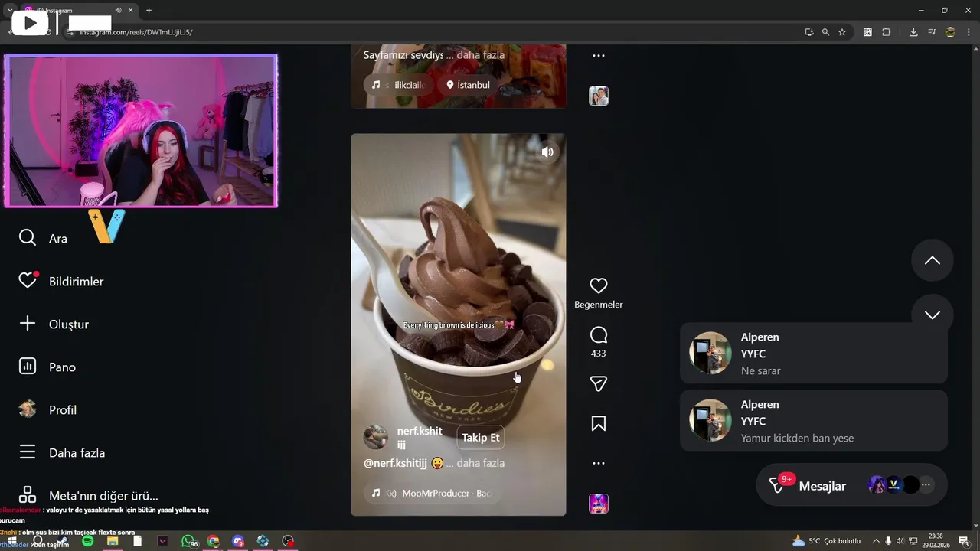Open the browser extensions puzzle icon
The image size is (980, 551).
pyautogui.click(x=887, y=32)
